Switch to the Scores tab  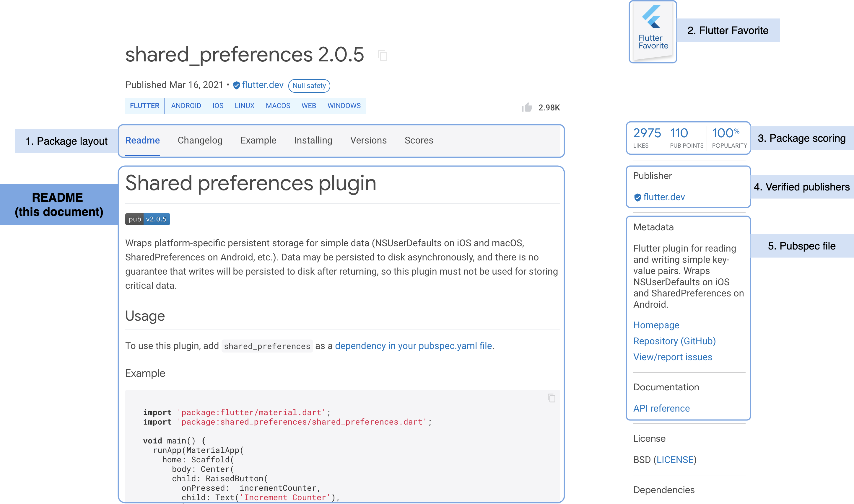pyautogui.click(x=419, y=140)
